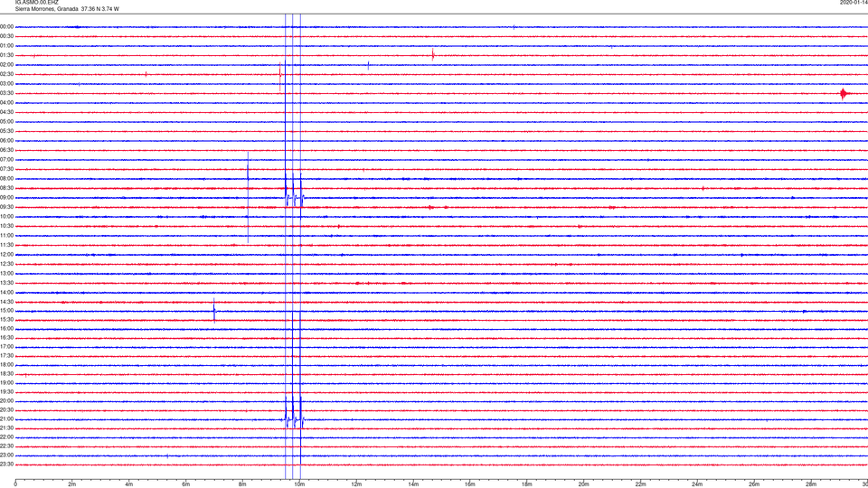Click the 13:30 time label

tap(7, 283)
